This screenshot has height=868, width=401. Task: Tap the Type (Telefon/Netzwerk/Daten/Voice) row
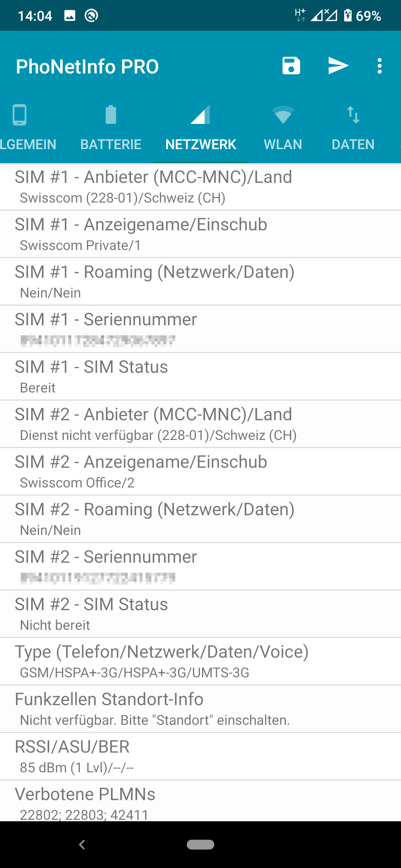pos(200,662)
